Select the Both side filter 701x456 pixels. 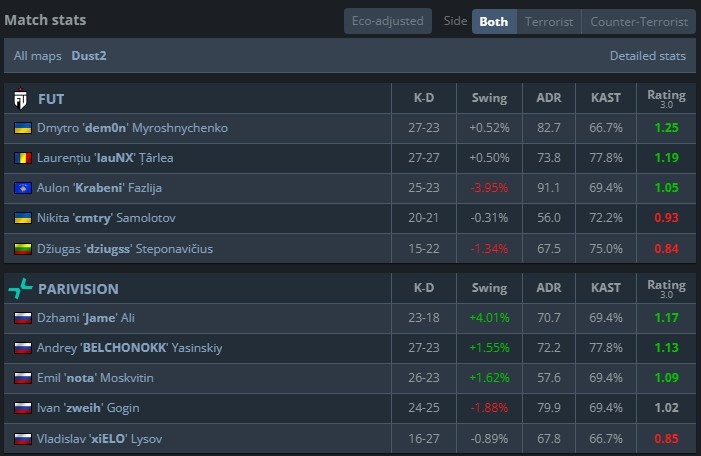pos(493,21)
